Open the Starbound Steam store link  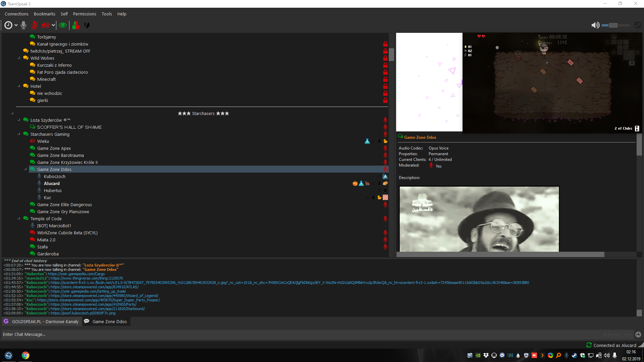[x=98, y=309]
